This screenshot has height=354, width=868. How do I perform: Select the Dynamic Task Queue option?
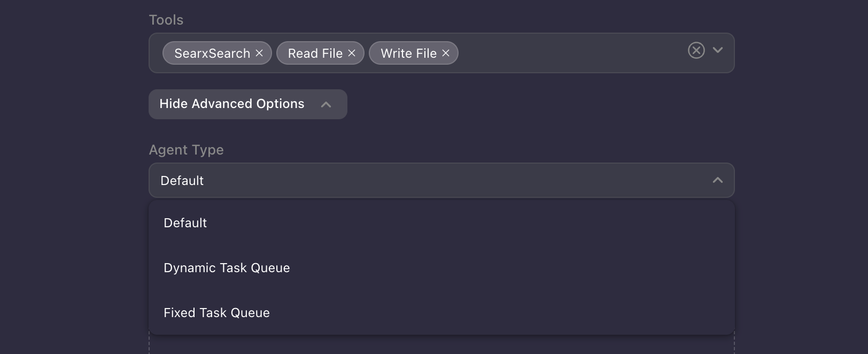[x=227, y=268]
